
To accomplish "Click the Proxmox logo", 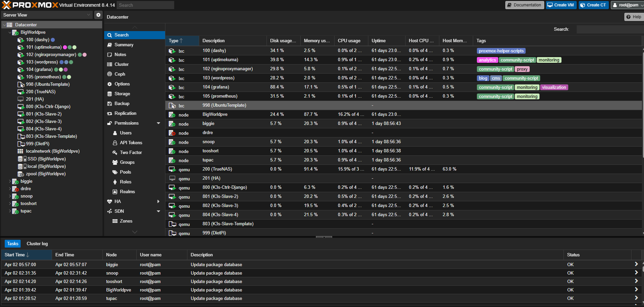I will pyautogui.click(x=30, y=5).
